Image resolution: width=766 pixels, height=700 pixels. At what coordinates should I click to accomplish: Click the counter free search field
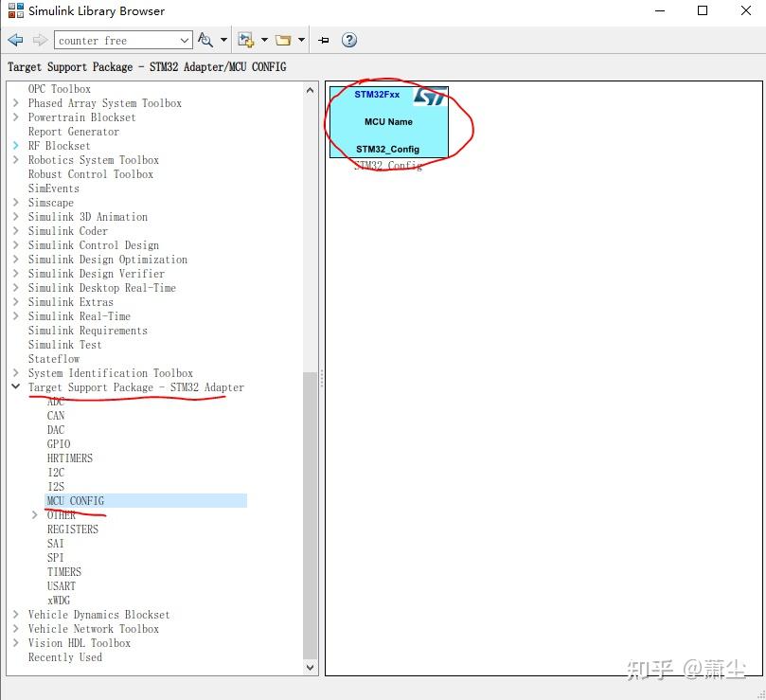118,40
